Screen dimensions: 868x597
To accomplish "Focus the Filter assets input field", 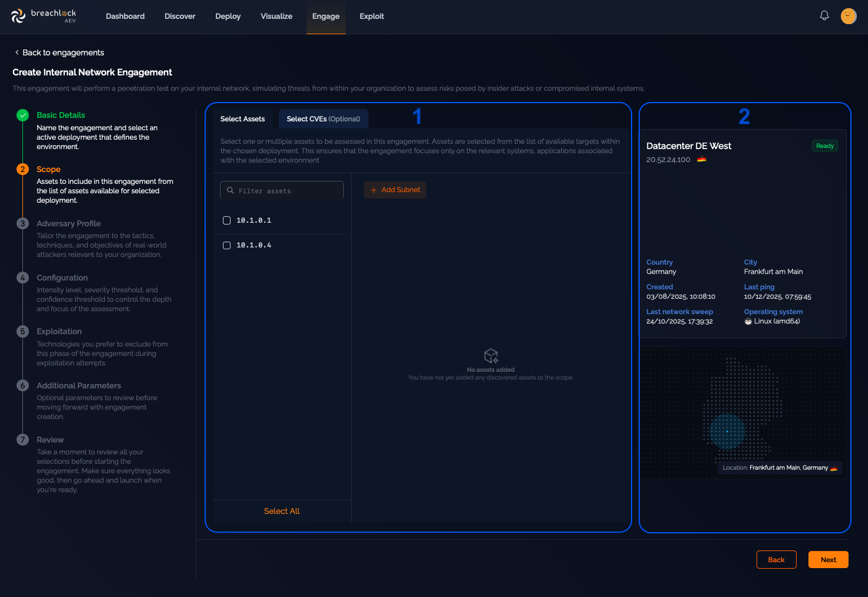I will [282, 190].
